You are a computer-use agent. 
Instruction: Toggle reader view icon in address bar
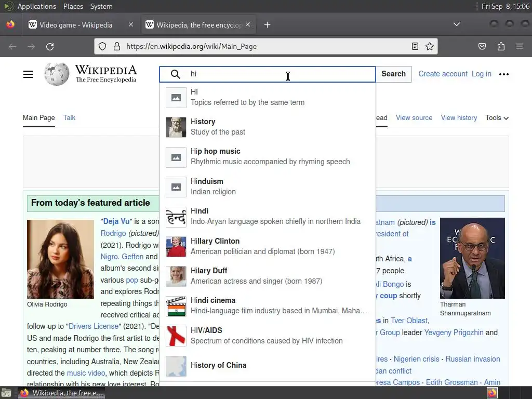(415, 46)
